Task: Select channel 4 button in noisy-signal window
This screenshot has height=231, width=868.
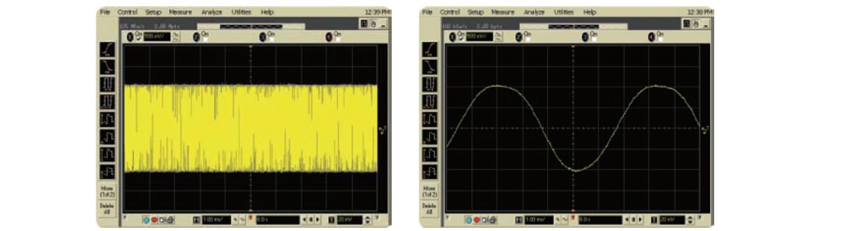Action: click(x=329, y=37)
